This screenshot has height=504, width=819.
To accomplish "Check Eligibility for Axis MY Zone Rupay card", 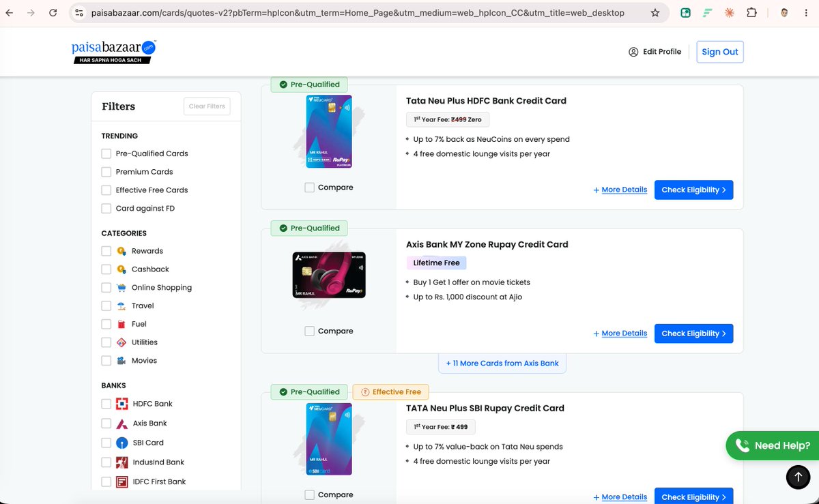I will 693,333.
